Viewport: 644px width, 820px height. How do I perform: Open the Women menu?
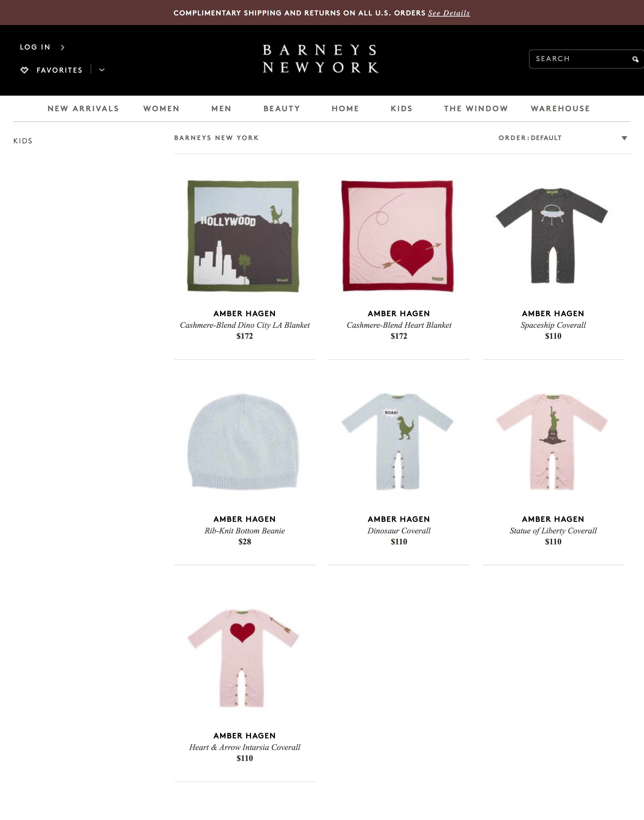pos(161,109)
